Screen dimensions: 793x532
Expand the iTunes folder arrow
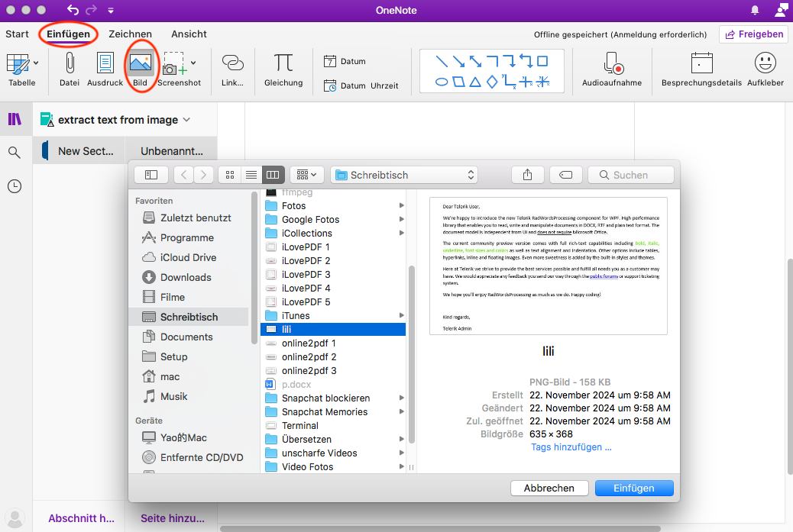(402, 315)
